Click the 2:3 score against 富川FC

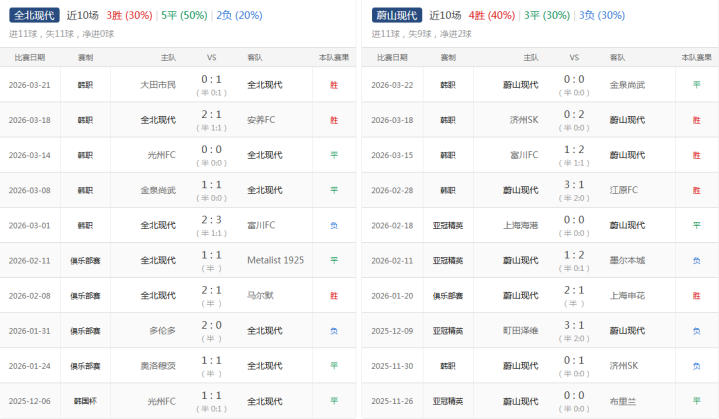click(211, 219)
